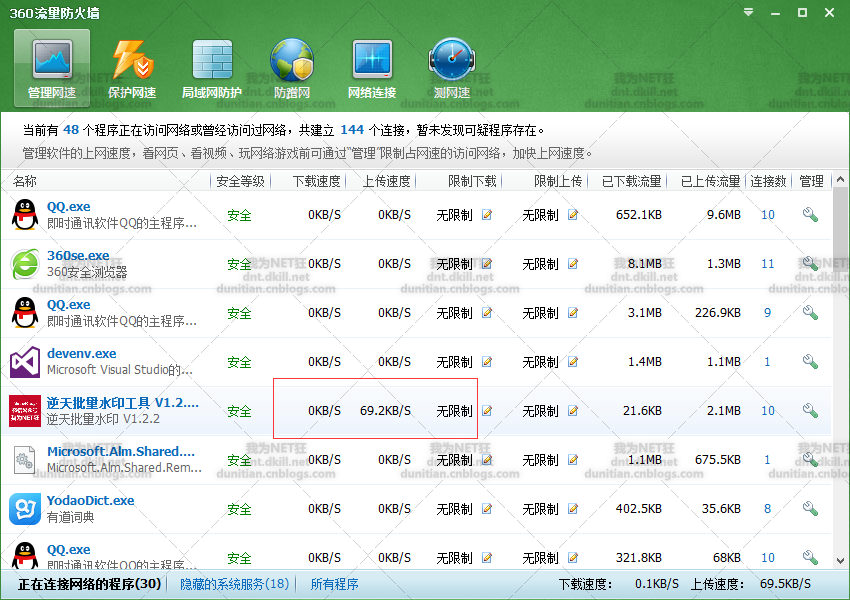Edit download limit for 360se.exe
Image resolution: width=850 pixels, height=600 pixels.
(x=487, y=264)
